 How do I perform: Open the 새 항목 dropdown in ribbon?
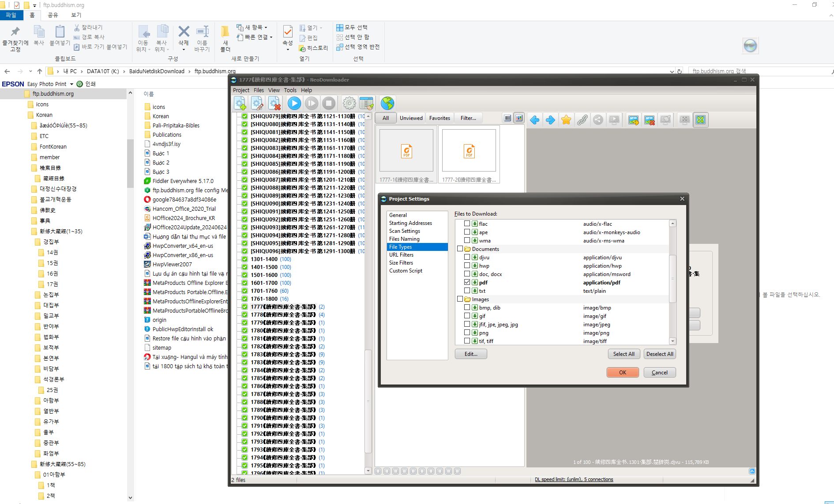(x=254, y=27)
